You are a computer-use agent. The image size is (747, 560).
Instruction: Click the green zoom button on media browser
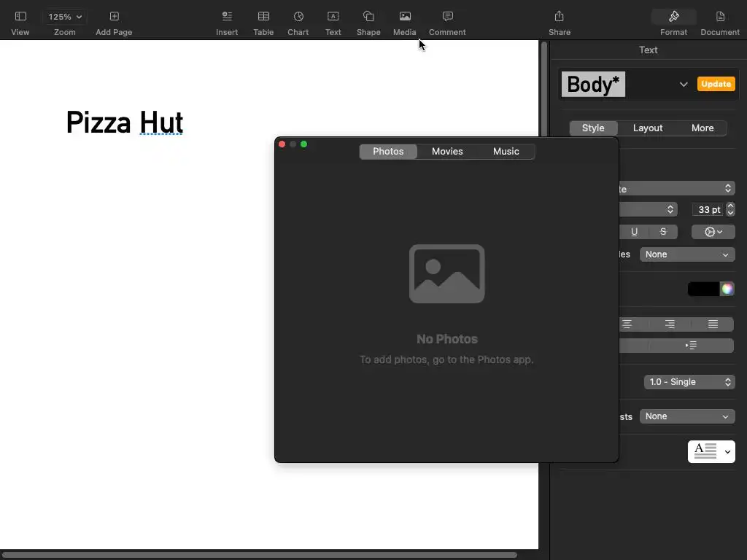[304, 144]
